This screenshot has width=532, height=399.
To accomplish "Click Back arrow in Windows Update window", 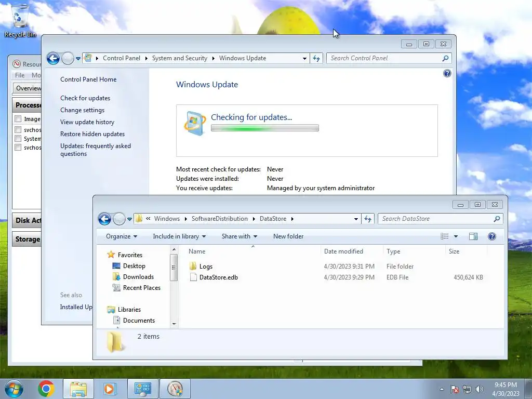I will pos(54,58).
